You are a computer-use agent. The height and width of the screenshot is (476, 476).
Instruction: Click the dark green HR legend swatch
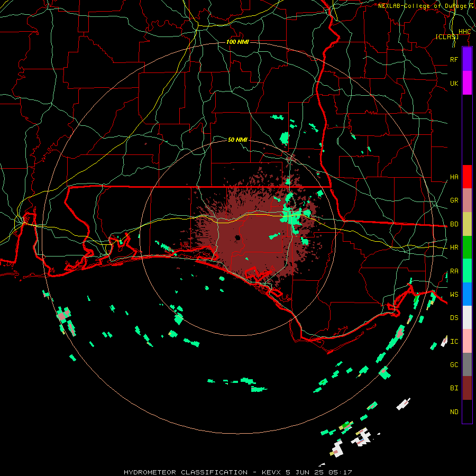467,248
